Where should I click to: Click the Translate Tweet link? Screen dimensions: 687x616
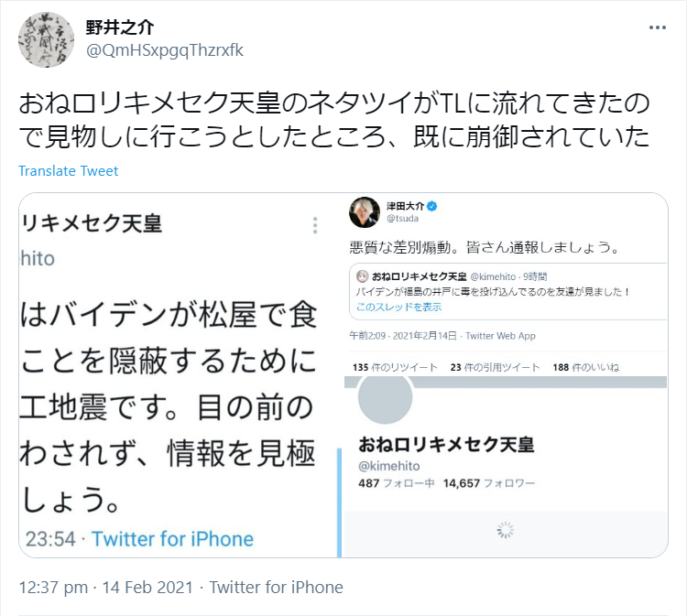pyautogui.click(x=69, y=170)
